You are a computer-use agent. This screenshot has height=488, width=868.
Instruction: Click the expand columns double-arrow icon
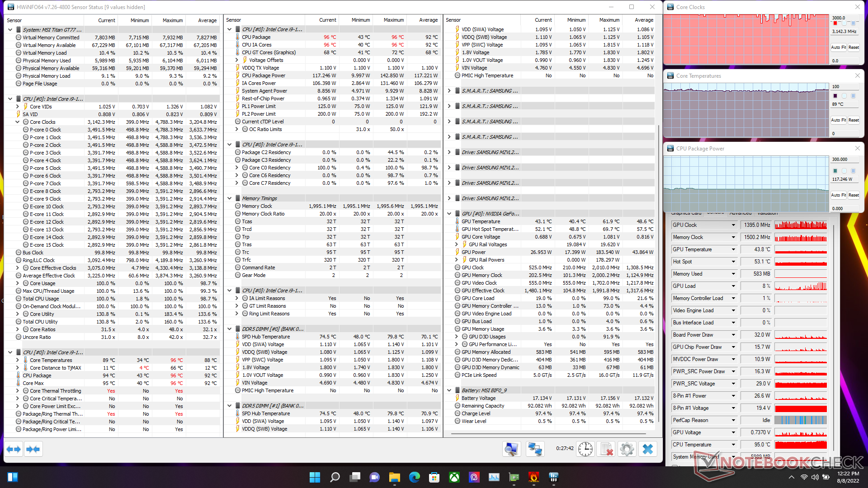click(14, 449)
